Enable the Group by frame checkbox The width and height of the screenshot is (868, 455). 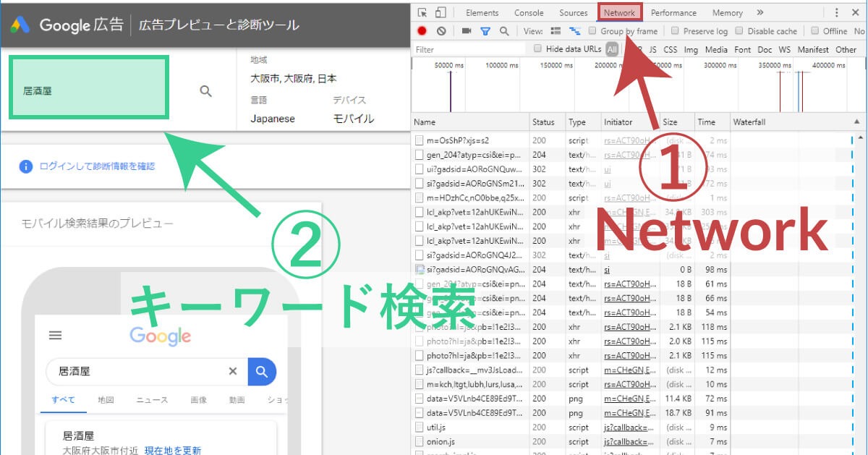(592, 31)
